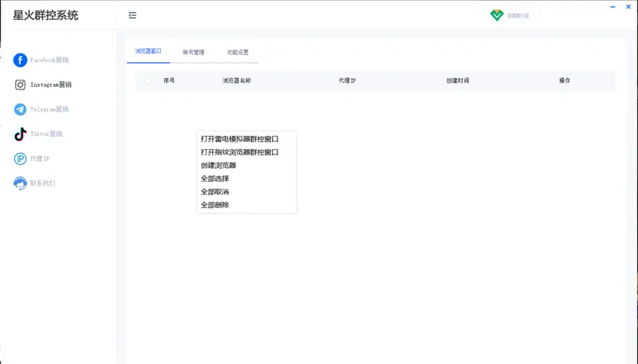Open 代理IP sidebar label
Viewport: 638px width, 364px height.
click(40, 159)
